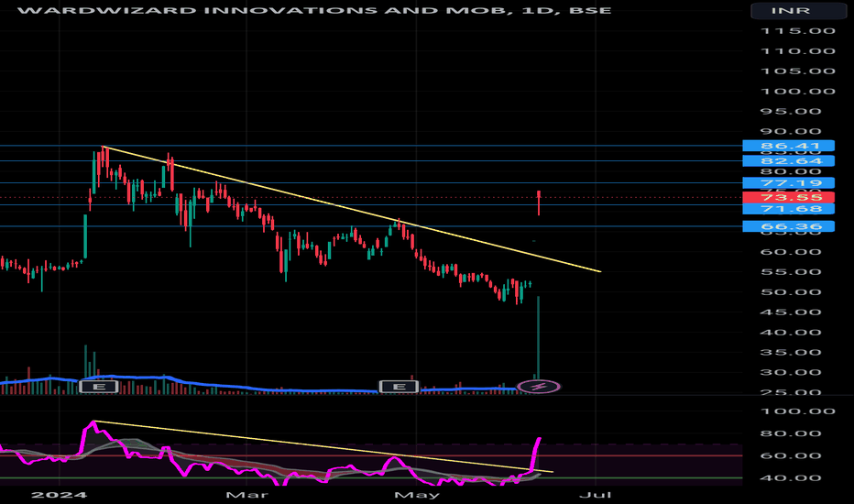Click the 2024 label on time axis
Viewport: 854px width, 504px height.
59,495
